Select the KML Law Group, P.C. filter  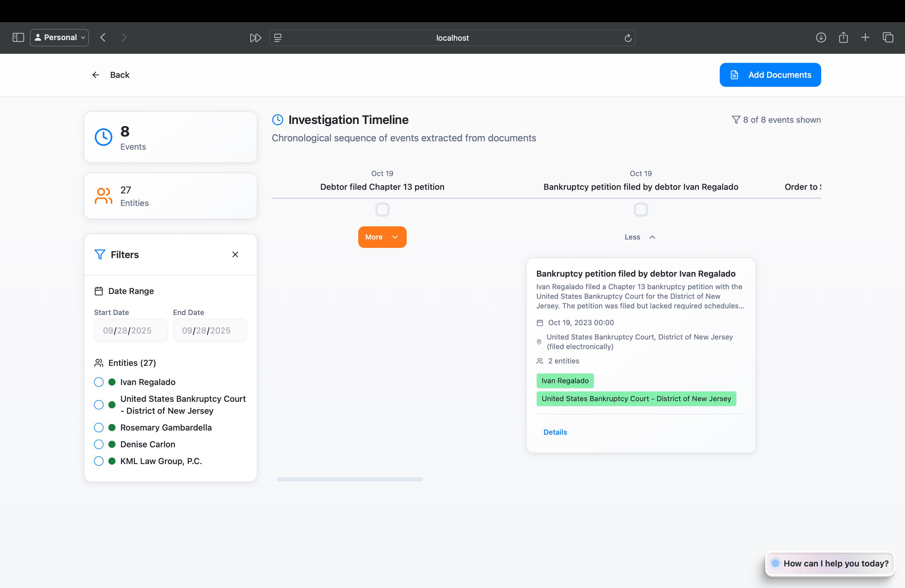tap(99, 461)
